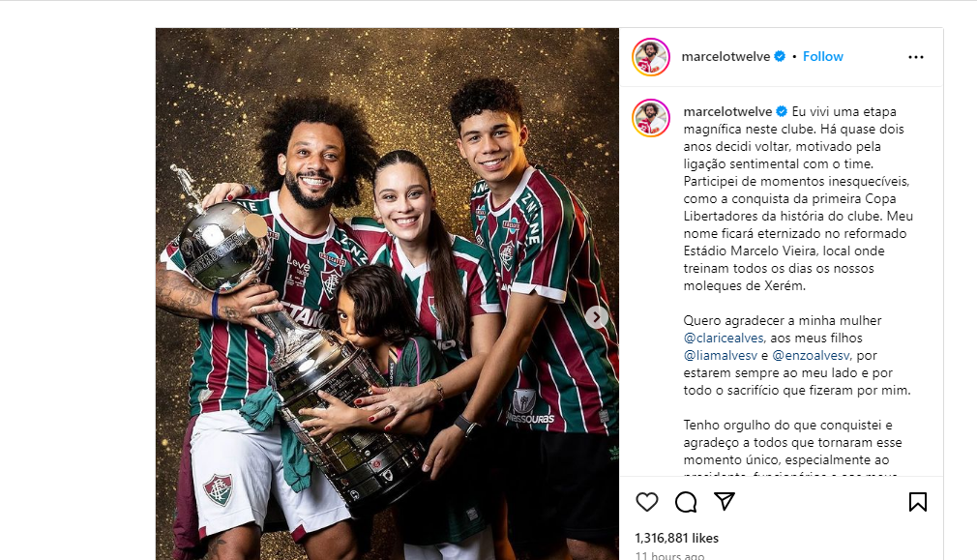Save the post with the bookmark icon
Screen dimensions: 977x560
[918, 502]
